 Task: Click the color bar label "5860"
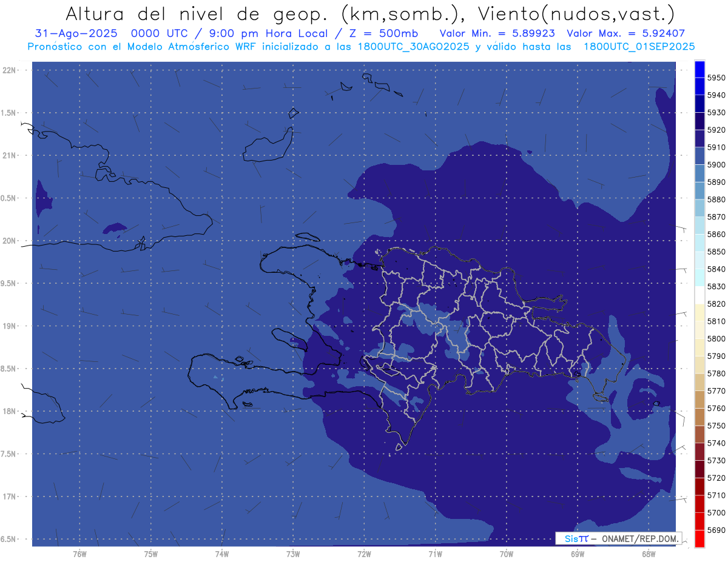click(x=716, y=234)
